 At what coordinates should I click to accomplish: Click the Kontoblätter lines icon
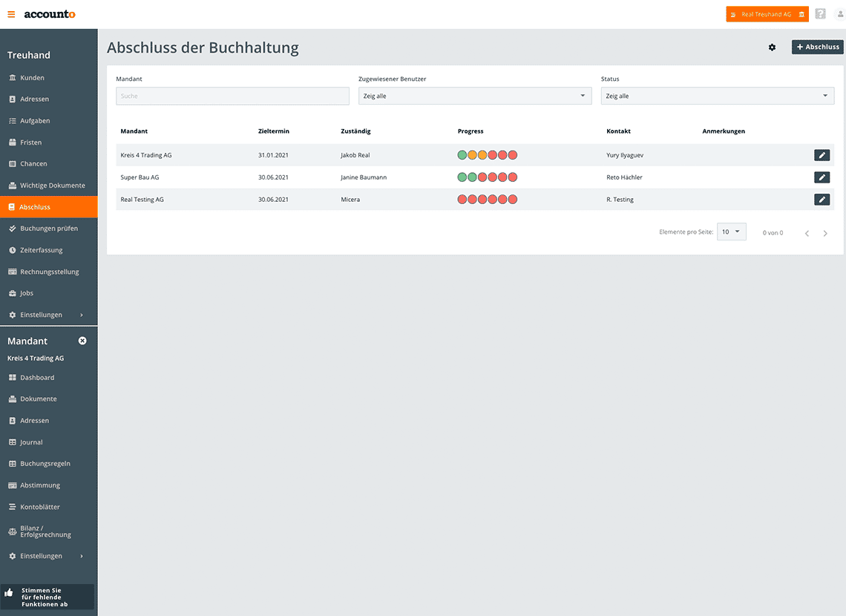[13, 507]
